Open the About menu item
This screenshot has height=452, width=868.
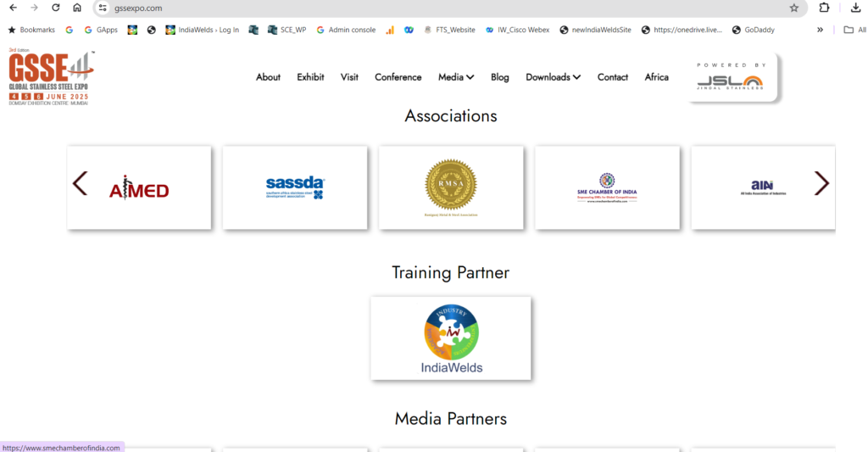[x=268, y=77]
